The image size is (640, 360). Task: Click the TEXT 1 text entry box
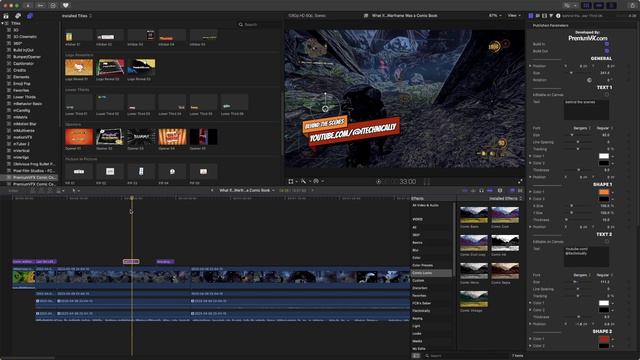(x=587, y=109)
